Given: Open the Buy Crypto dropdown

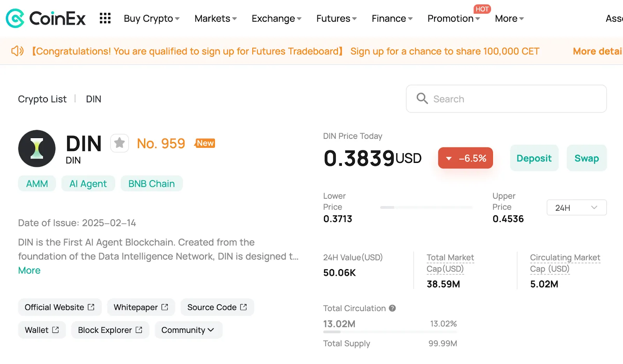Looking at the screenshot, I should (151, 18).
